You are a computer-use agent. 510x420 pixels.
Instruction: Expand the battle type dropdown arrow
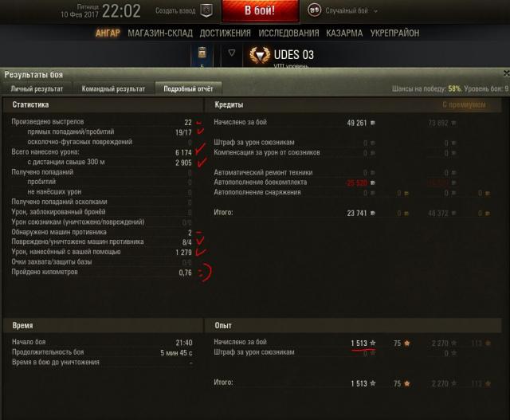coord(375,11)
